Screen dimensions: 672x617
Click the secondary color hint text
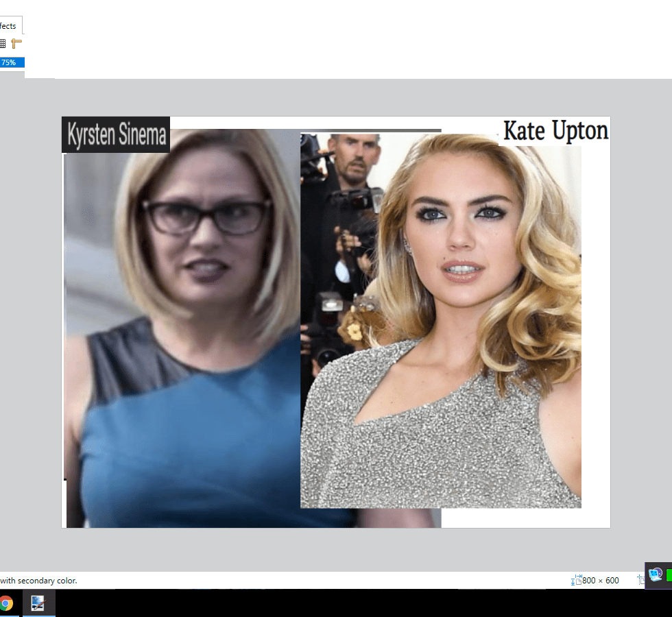point(38,581)
